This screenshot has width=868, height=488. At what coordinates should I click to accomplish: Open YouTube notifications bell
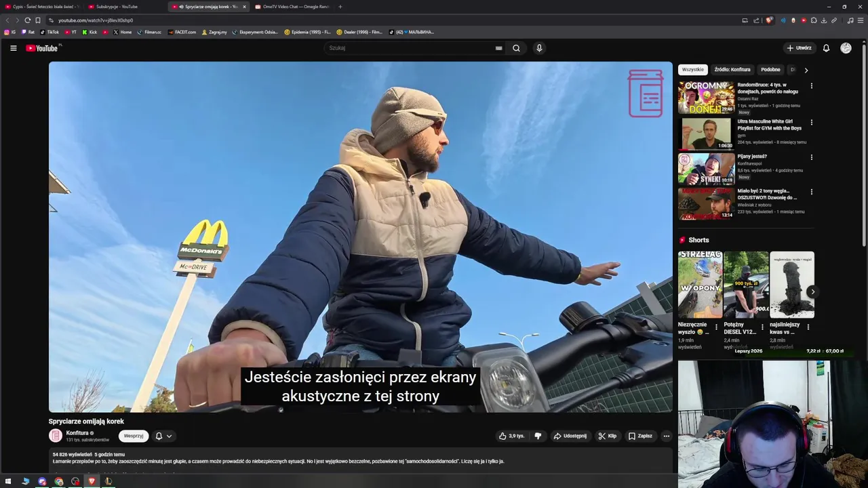826,48
